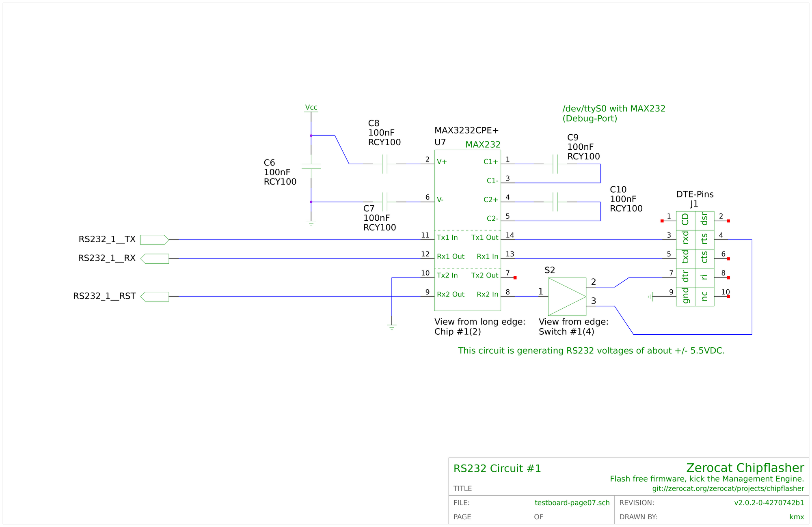The height and width of the screenshot is (527, 812).
Task: Click the unconnected red endpoint at J1 pin 2
Action: click(x=728, y=221)
